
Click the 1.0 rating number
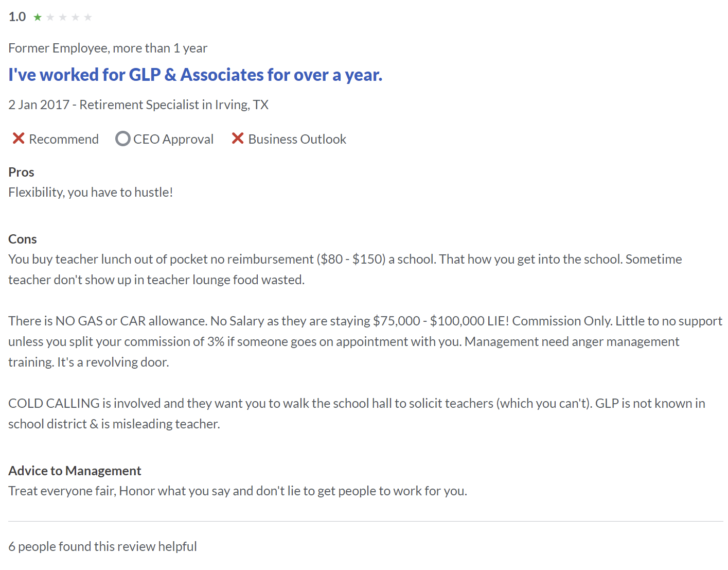click(x=17, y=17)
